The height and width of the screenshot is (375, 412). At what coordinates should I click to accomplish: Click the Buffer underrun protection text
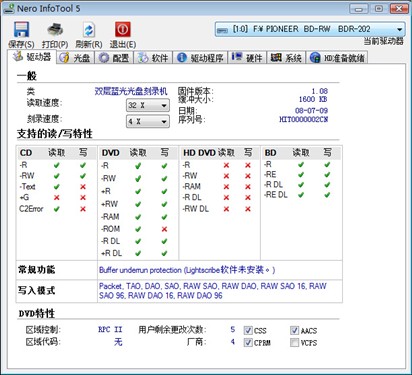click(x=141, y=270)
